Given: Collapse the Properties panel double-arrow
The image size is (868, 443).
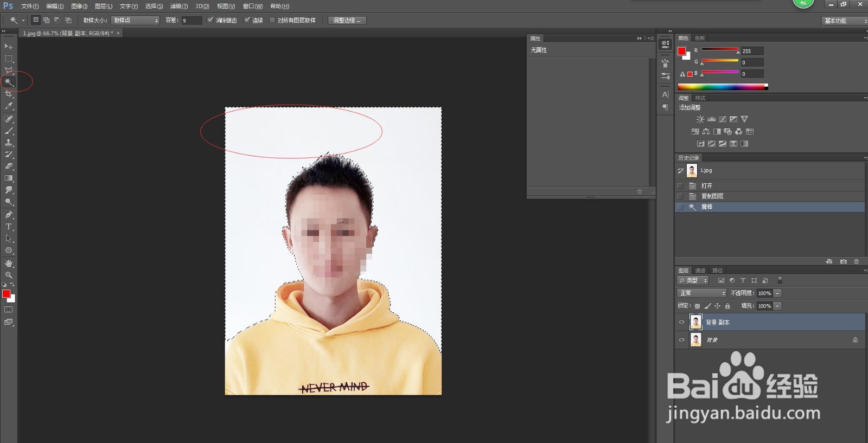Looking at the screenshot, I should [639, 38].
